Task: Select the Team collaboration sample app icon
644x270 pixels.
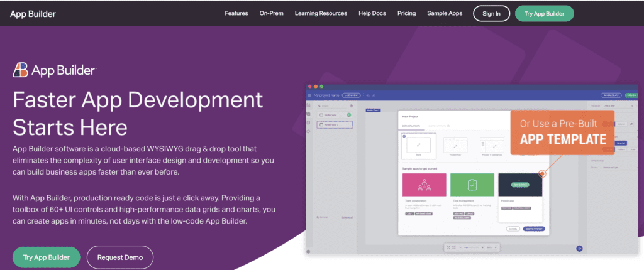Action: click(424, 185)
